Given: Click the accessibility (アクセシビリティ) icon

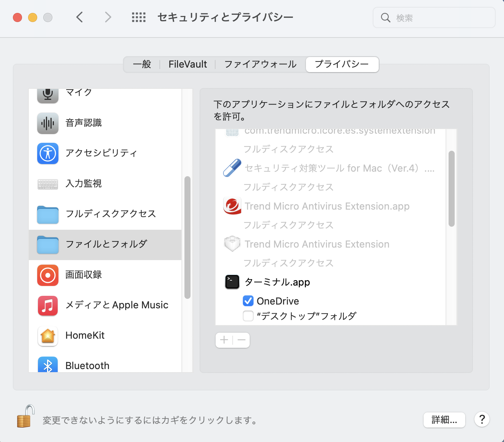Looking at the screenshot, I should pyautogui.click(x=48, y=153).
